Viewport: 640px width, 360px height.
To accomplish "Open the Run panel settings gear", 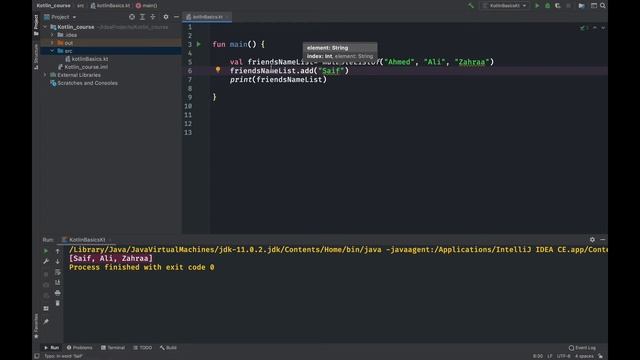I will coord(592,240).
